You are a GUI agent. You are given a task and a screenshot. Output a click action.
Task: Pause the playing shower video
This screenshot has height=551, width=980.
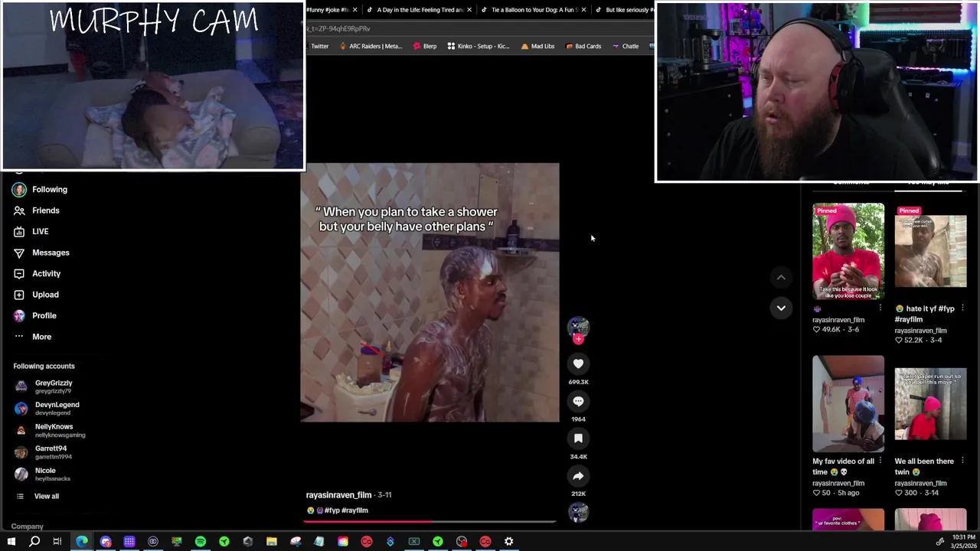(x=430, y=292)
